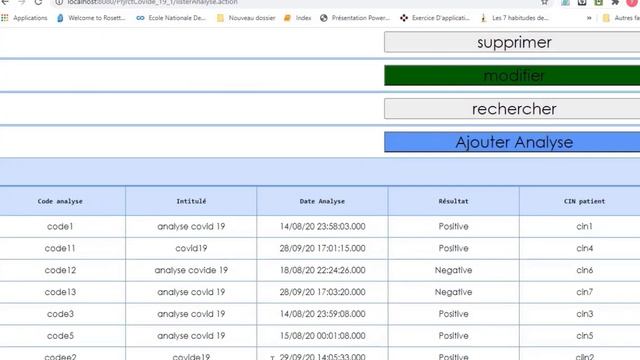This screenshot has width=640, height=360.
Task: Open the Les 7 habitudes de... bookmark
Action: click(514, 18)
